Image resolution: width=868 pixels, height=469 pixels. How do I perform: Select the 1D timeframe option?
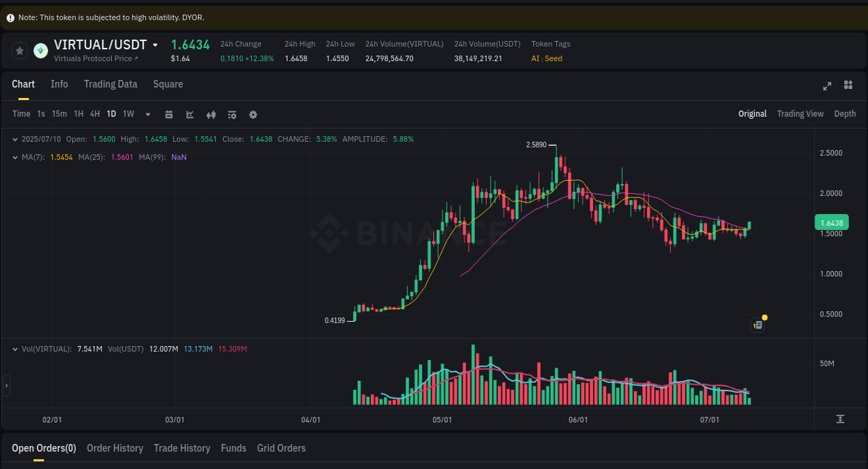tap(111, 114)
